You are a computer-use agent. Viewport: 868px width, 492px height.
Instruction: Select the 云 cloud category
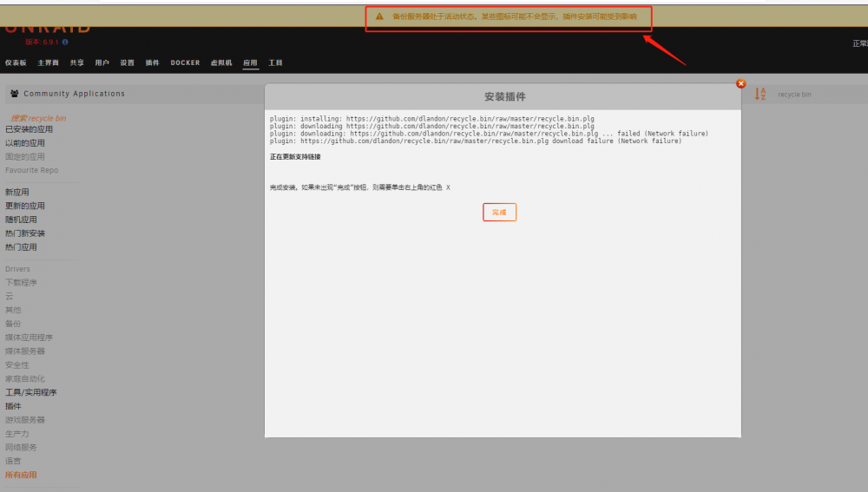coord(9,296)
